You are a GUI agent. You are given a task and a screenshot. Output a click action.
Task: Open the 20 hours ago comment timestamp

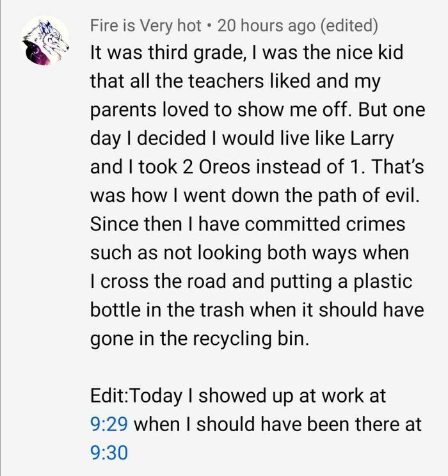pyautogui.click(x=267, y=26)
